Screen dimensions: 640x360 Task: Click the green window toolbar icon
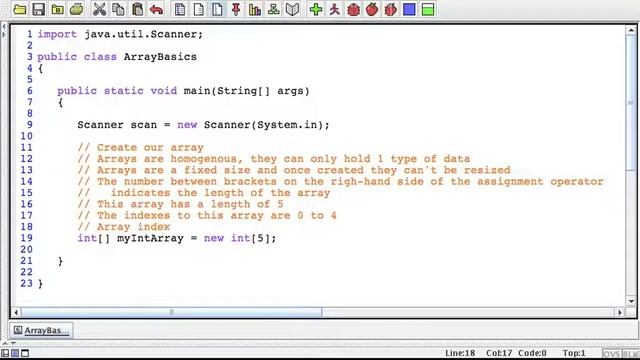click(428, 9)
